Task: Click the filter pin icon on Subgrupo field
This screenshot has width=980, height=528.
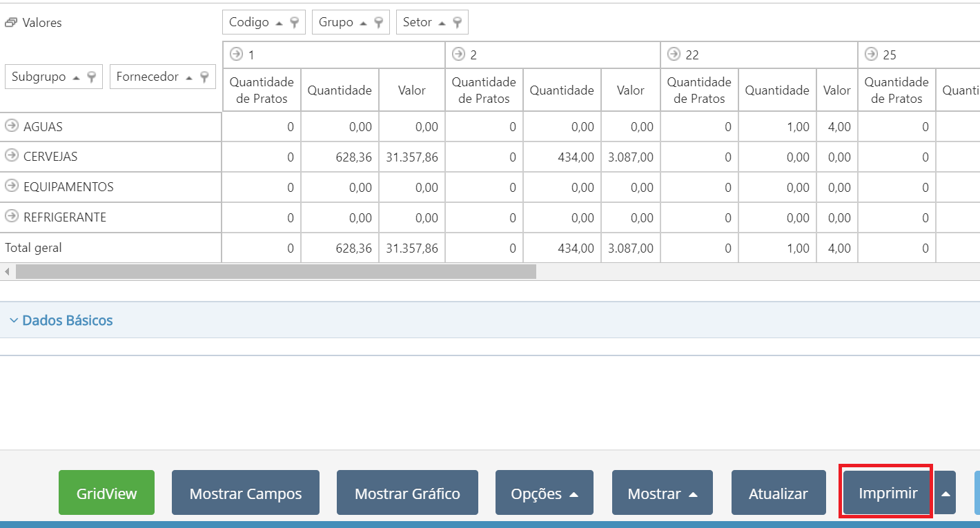Action: [92, 77]
